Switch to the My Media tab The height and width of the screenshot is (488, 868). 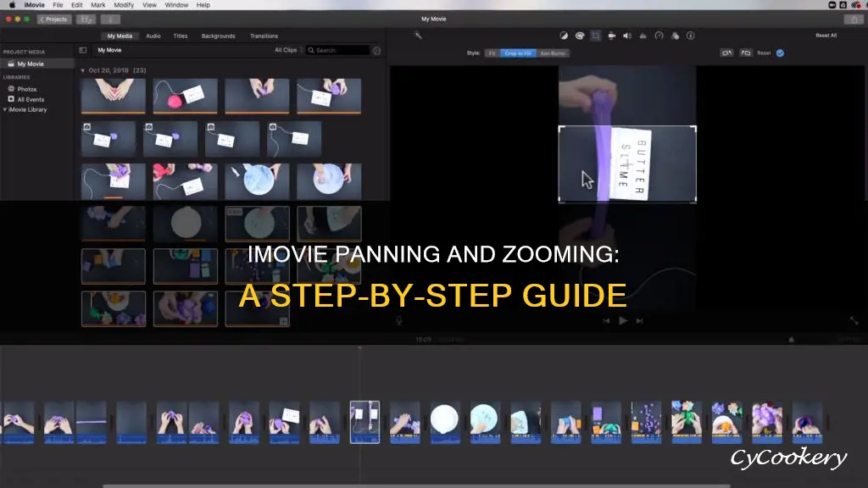[120, 36]
